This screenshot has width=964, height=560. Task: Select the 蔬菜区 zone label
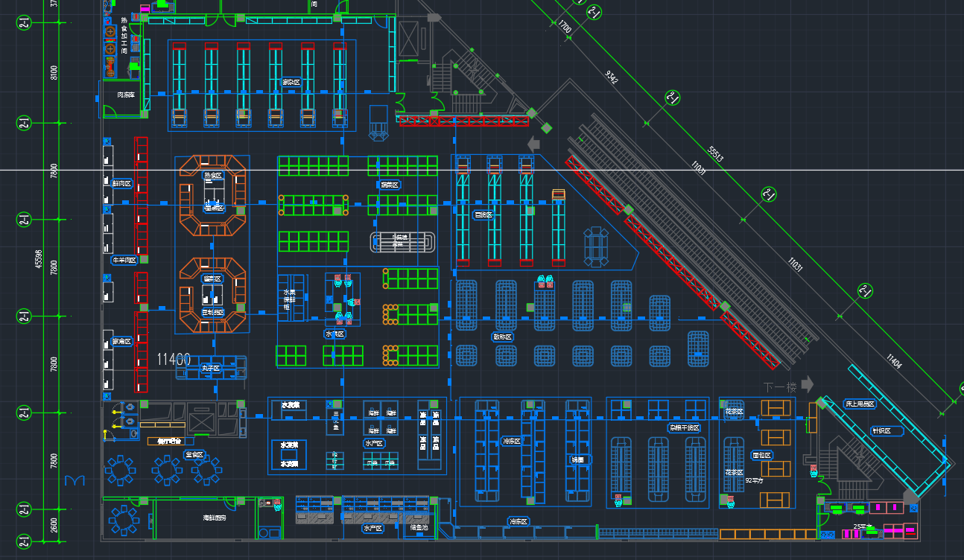point(390,185)
